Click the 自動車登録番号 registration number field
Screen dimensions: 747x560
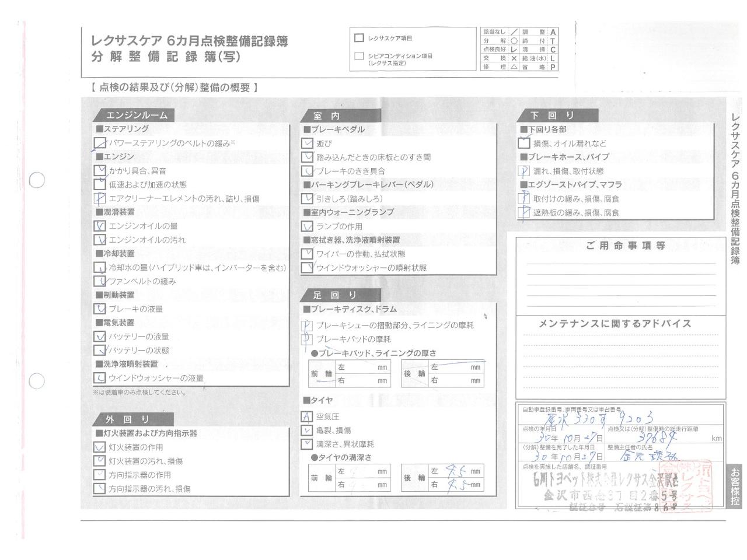tap(622, 415)
